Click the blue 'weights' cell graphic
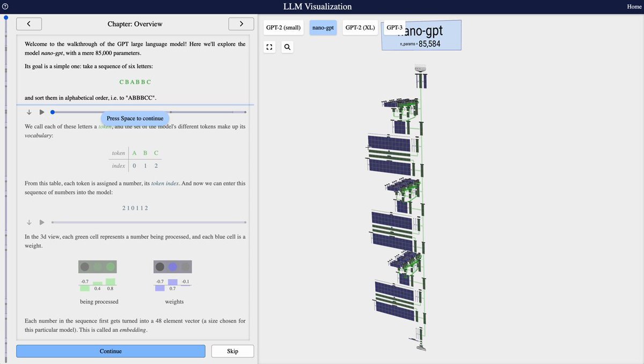This screenshot has width=644, height=364. (x=172, y=267)
